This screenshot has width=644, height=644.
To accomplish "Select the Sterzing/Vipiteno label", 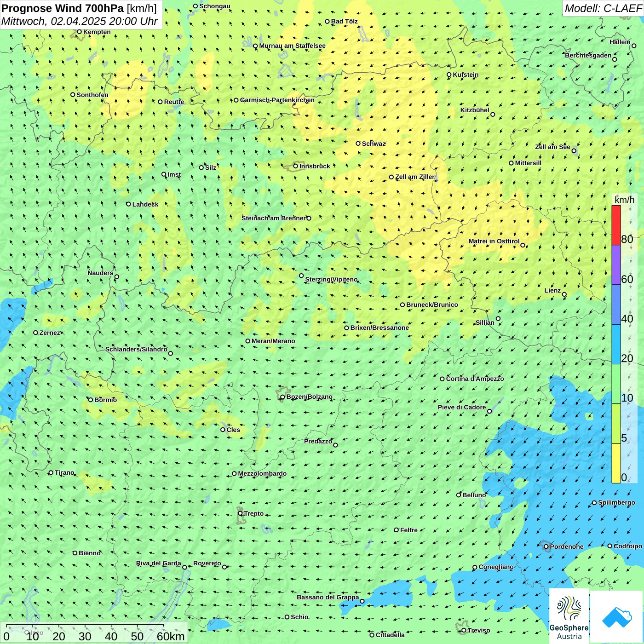I will tap(331, 279).
